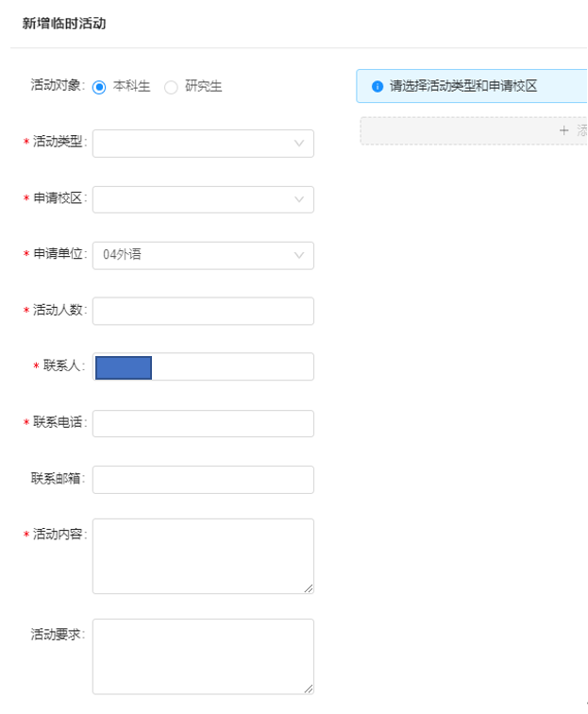Screen dimensions: 588x714
Task: Click the blue highlighted block in 联系人 field
Action: (x=124, y=367)
